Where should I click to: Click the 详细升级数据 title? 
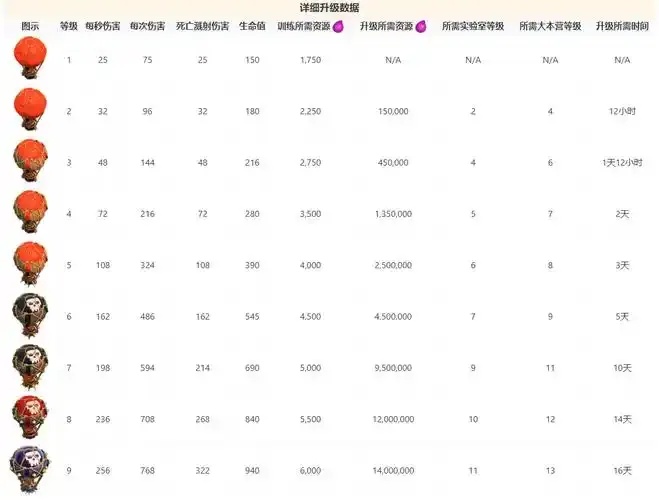[329, 8]
